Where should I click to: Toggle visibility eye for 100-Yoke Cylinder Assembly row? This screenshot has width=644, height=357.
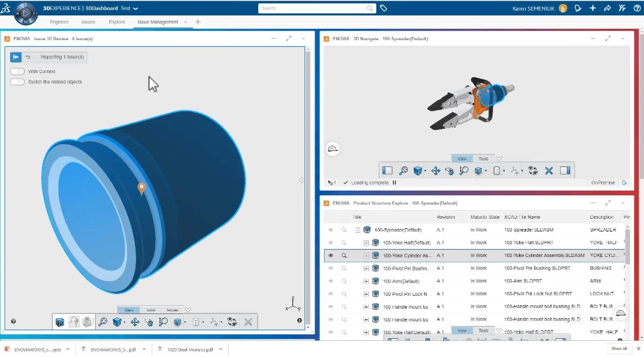point(331,255)
